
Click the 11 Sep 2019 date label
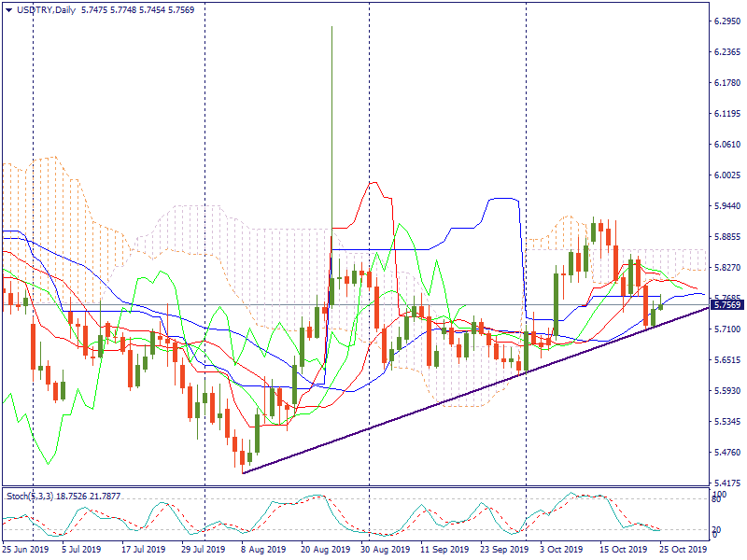pos(444,550)
